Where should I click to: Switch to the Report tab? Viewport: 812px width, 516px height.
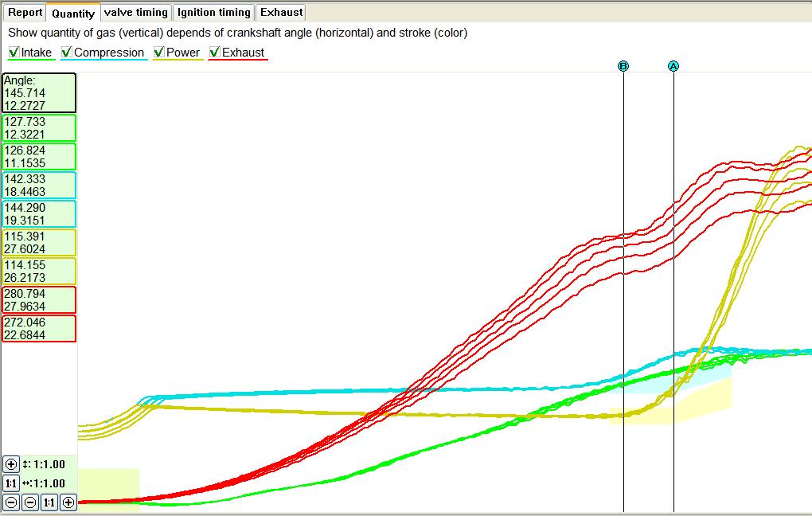point(25,13)
